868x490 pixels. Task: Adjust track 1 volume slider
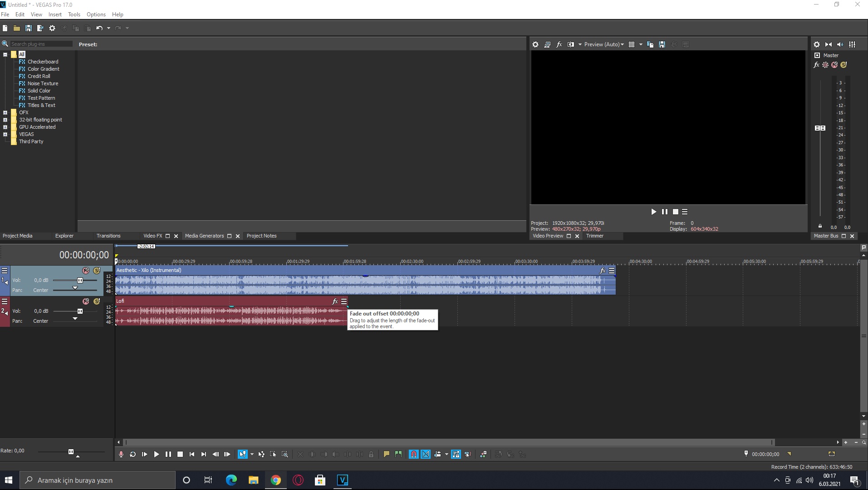[x=80, y=280]
